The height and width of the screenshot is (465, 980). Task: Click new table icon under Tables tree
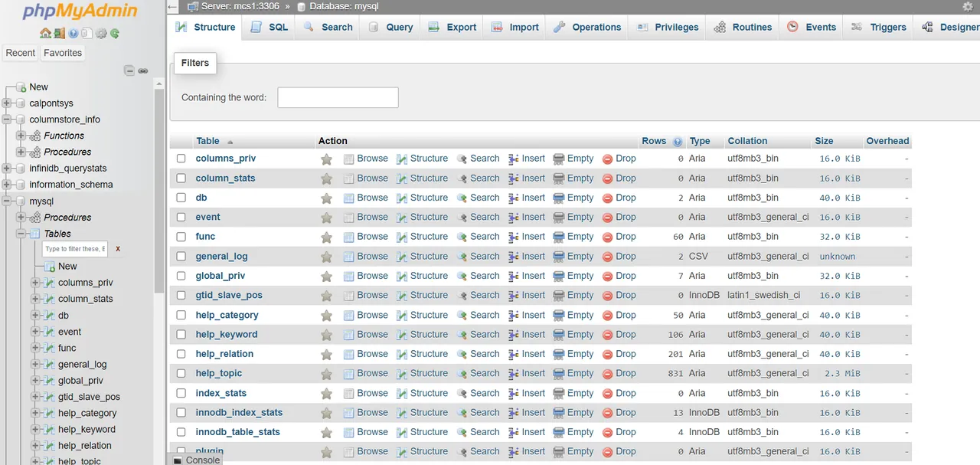[x=49, y=266]
